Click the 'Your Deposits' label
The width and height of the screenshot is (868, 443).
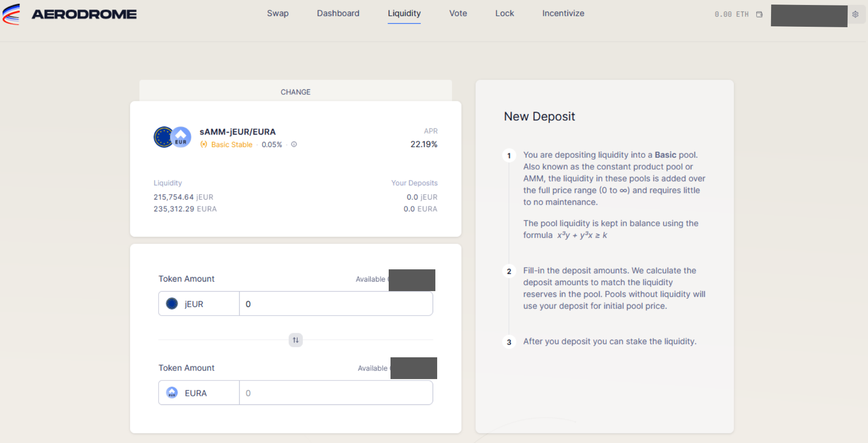click(x=415, y=183)
